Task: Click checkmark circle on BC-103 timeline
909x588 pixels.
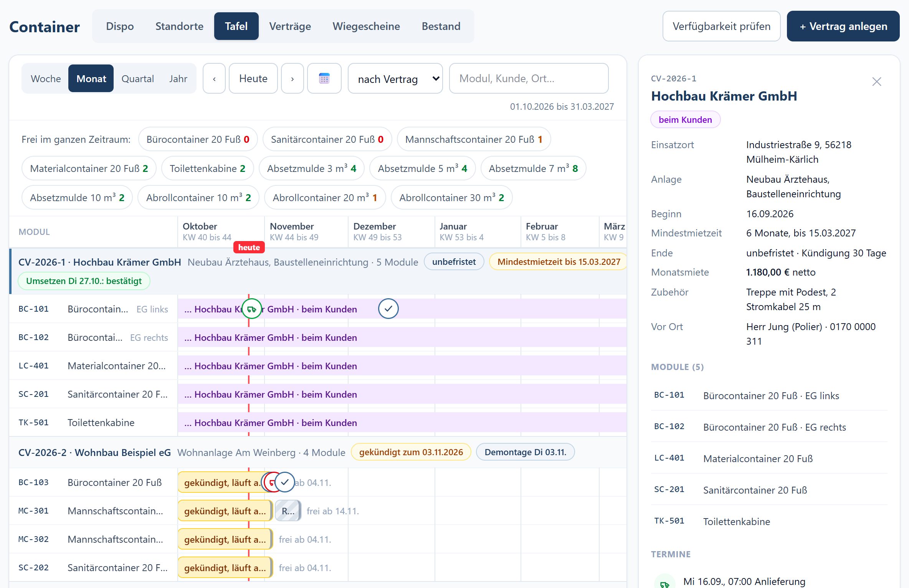Action: pos(285,482)
